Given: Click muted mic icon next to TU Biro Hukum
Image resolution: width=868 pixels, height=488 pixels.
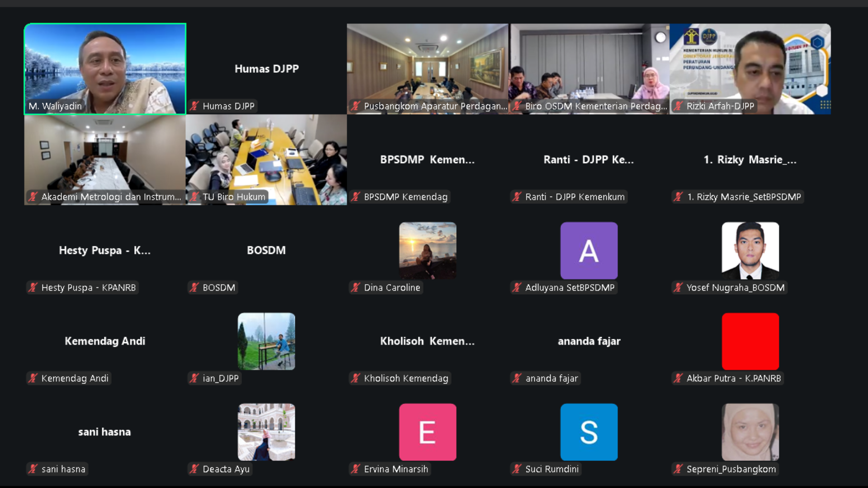Looking at the screenshot, I should coord(194,197).
